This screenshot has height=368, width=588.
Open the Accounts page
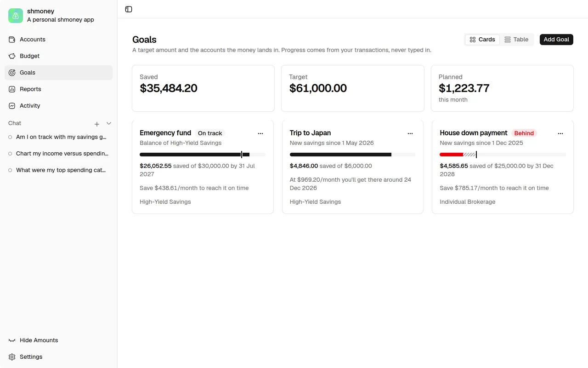coord(58,40)
